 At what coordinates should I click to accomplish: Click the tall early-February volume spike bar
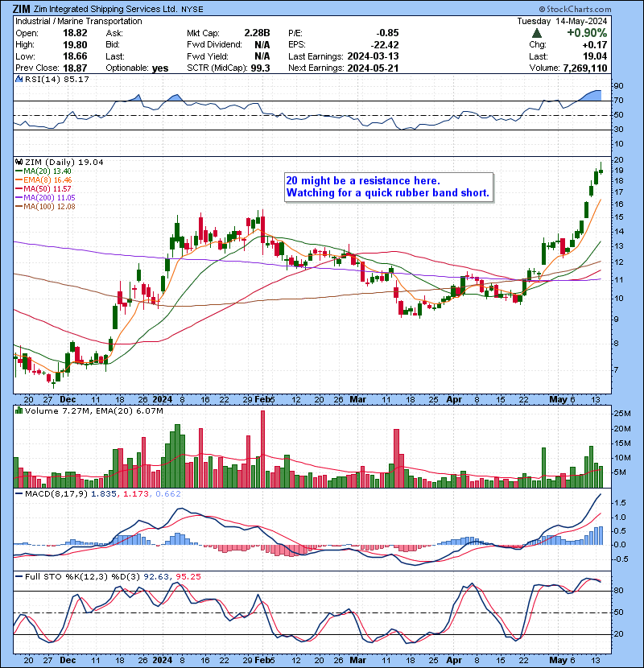pyautogui.click(x=262, y=449)
